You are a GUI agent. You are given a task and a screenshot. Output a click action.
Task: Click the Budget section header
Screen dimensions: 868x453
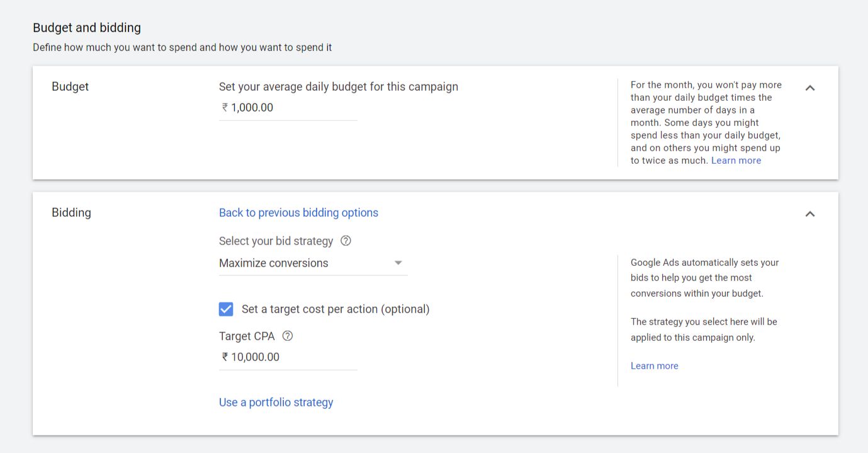pyautogui.click(x=69, y=86)
